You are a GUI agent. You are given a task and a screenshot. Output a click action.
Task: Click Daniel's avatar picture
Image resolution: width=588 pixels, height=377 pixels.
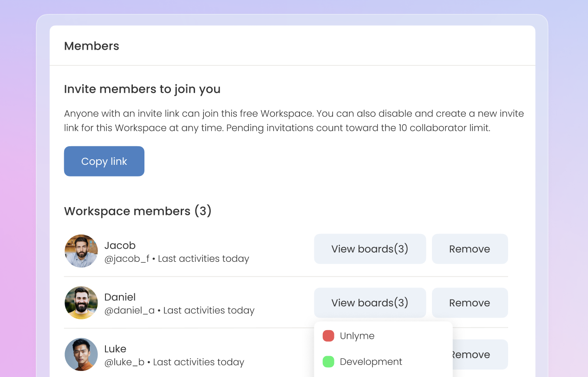(81, 303)
